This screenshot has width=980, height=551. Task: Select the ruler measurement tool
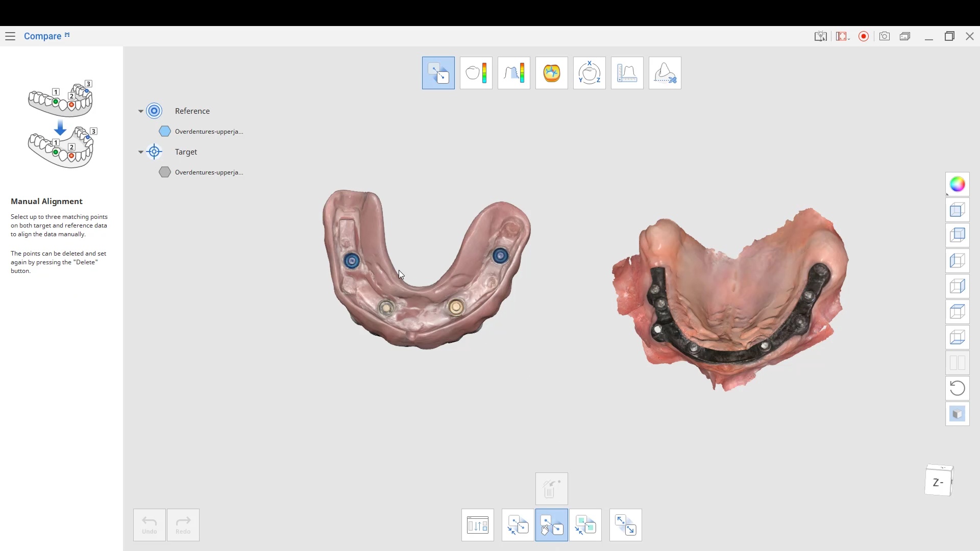coord(627,73)
